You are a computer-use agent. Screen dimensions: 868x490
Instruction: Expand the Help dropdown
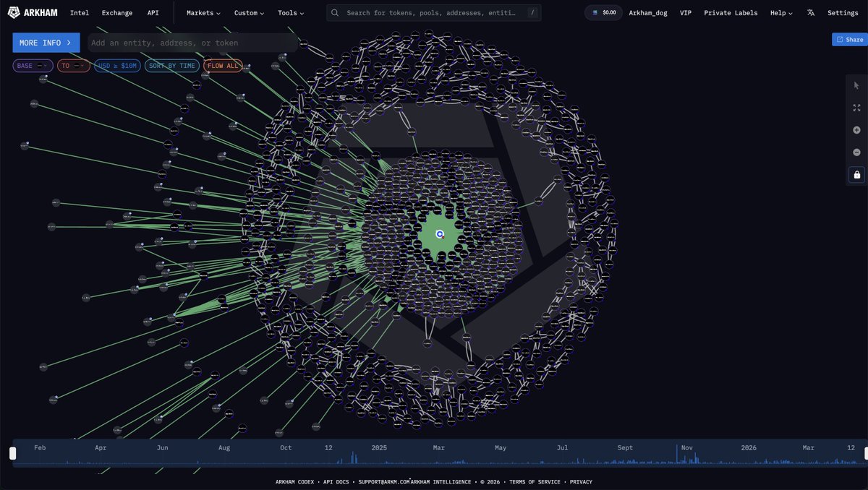coord(781,13)
